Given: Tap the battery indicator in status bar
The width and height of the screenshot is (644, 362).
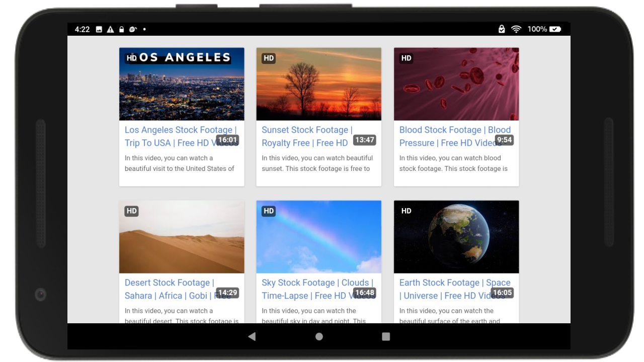Looking at the screenshot, I should pyautogui.click(x=553, y=29).
